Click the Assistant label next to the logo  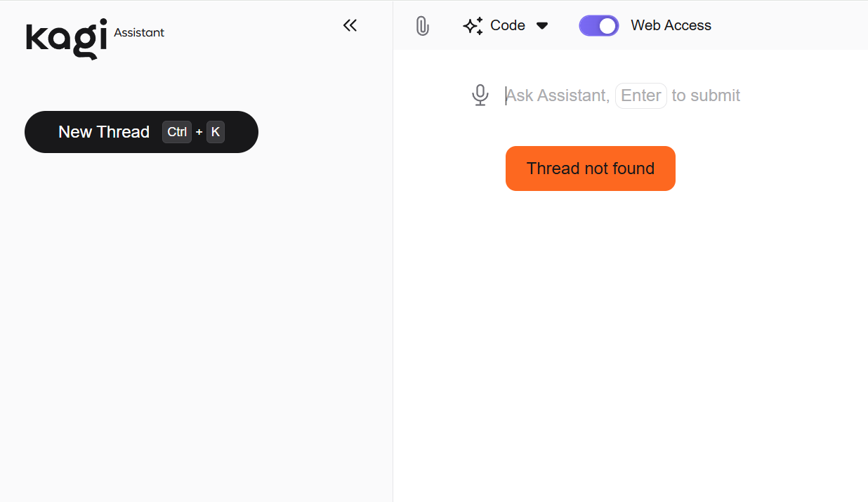click(x=139, y=32)
